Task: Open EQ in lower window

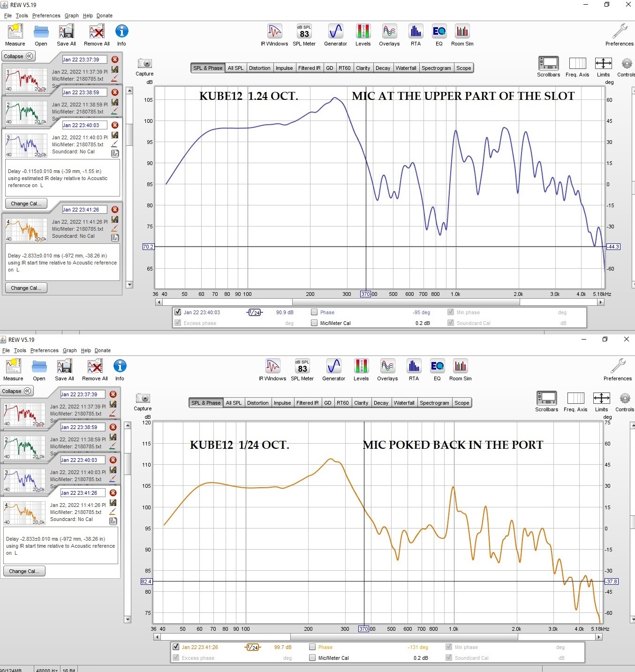Action: tap(437, 366)
